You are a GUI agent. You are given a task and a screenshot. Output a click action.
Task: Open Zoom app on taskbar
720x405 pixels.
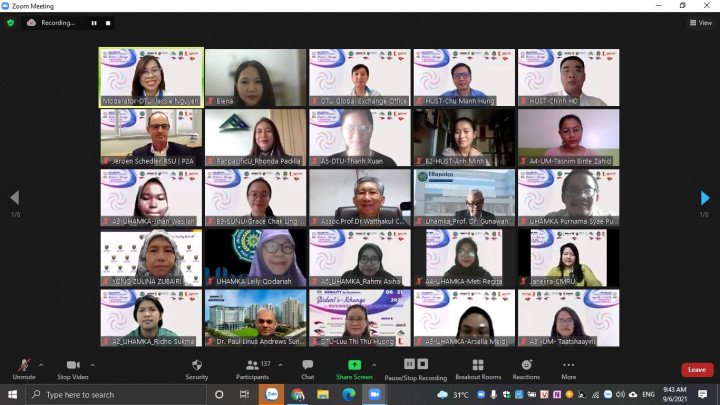click(x=374, y=394)
